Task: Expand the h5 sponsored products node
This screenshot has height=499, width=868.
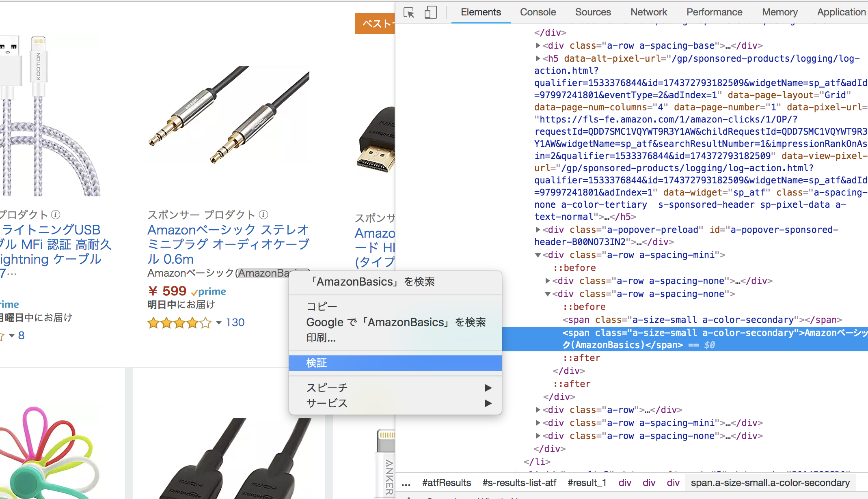Action: click(538, 58)
